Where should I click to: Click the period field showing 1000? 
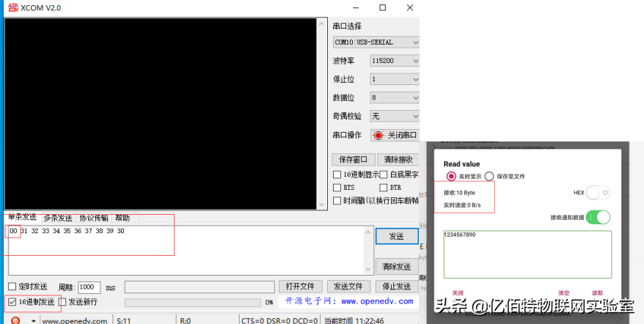(89, 287)
